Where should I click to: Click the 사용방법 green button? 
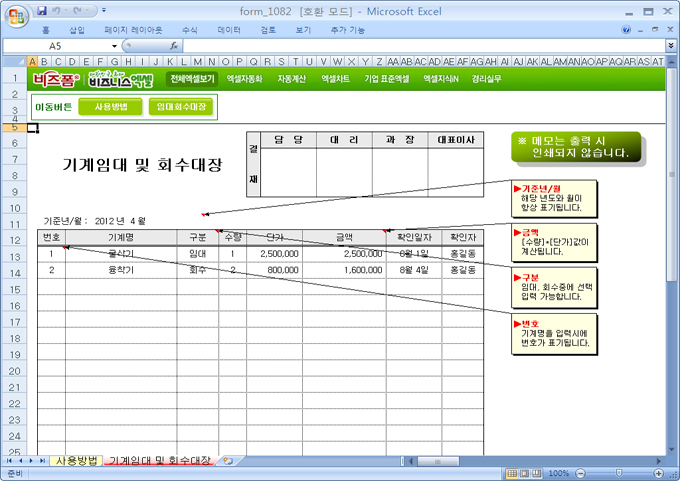[110, 107]
